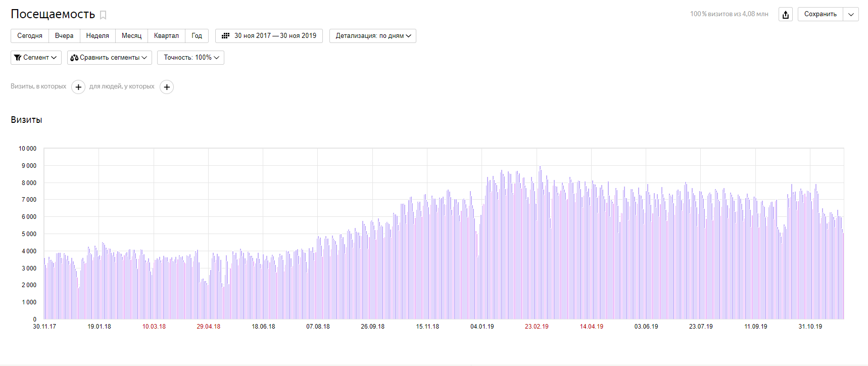Open the Сравнить сегменты dropdown
The image size is (868, 366).
click(109, 58)
